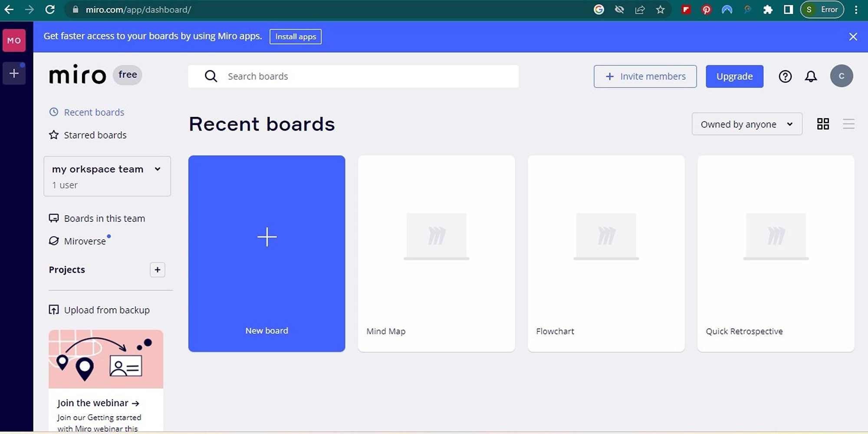Click the webinar promo illustration
This screenshot has height=434, width=868.
click(x=106, y=359)
